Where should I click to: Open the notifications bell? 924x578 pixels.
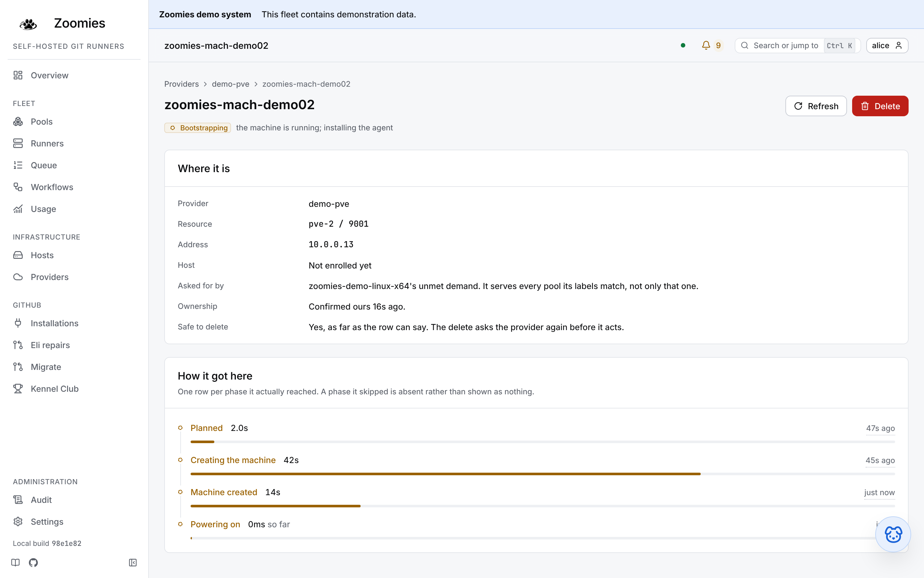point(706,46)
